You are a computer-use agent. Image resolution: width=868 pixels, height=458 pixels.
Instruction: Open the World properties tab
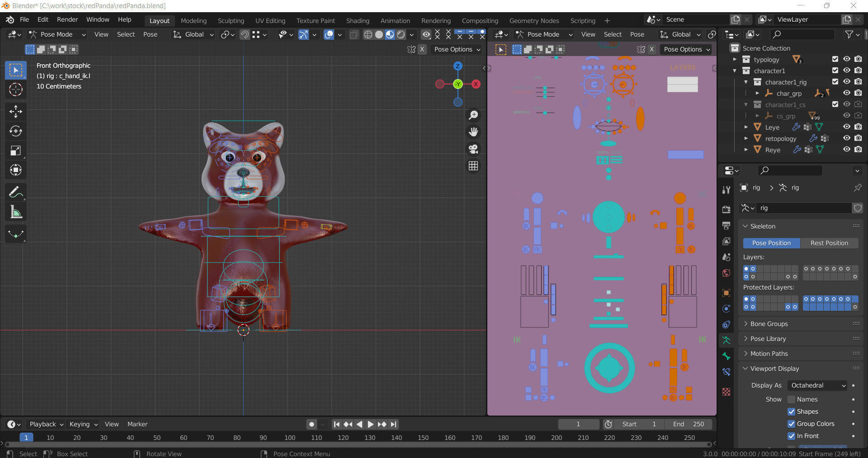tap(726, 273)
